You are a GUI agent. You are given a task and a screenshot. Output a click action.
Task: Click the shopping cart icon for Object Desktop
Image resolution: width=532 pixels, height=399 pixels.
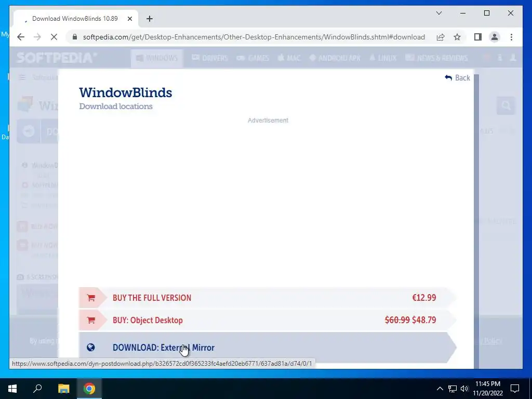coord(91,320)
